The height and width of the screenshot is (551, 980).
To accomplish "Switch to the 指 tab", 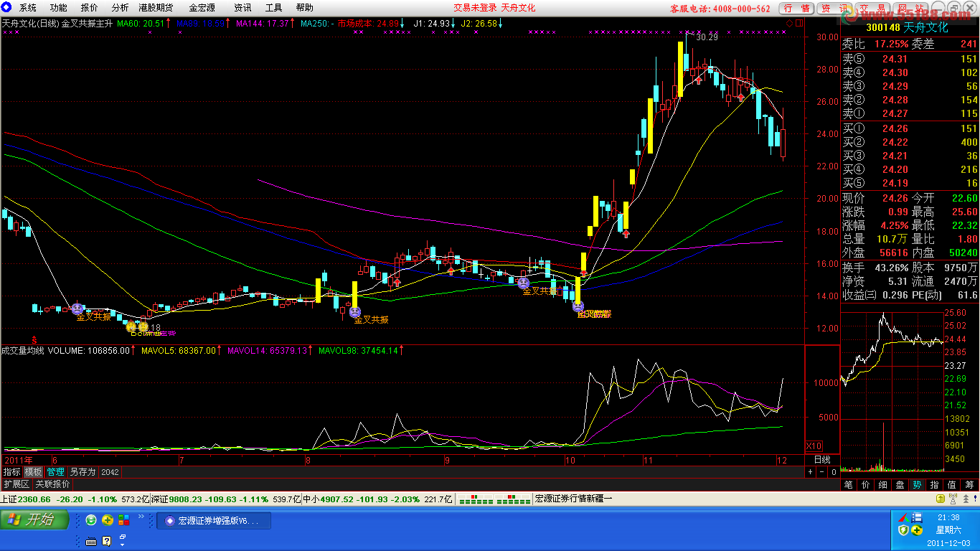I will coord(935,485).
